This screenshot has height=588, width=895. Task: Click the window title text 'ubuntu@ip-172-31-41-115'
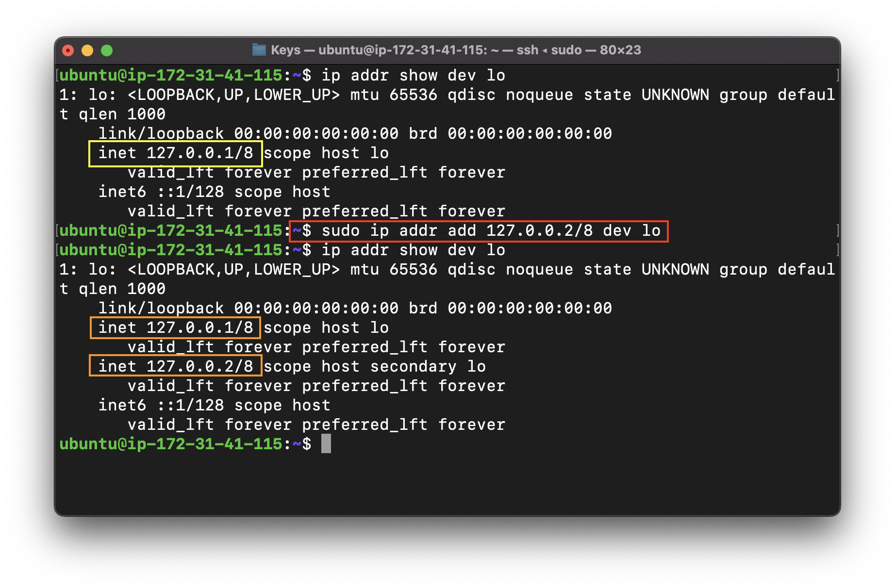[x=403, y=50]
